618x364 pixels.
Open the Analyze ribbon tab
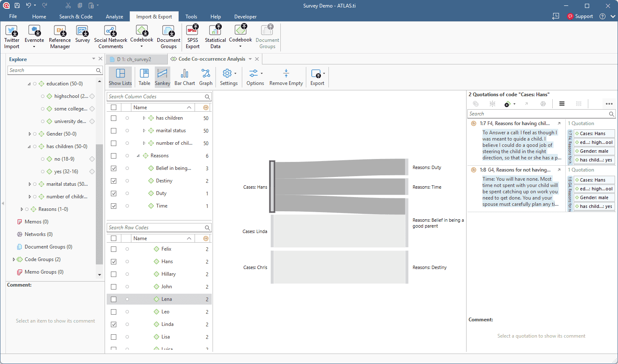[114, 17]
